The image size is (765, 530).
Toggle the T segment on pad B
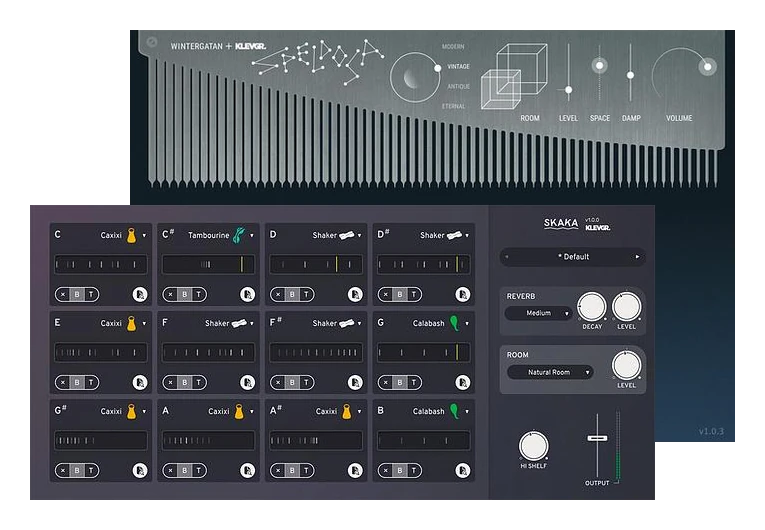[414, 470]
